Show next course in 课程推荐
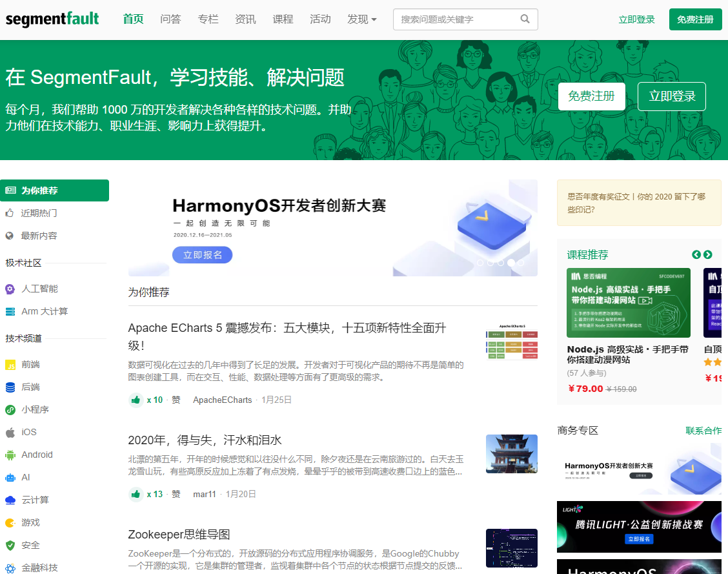This screenshot has width=728, height=574. point(707,254)
